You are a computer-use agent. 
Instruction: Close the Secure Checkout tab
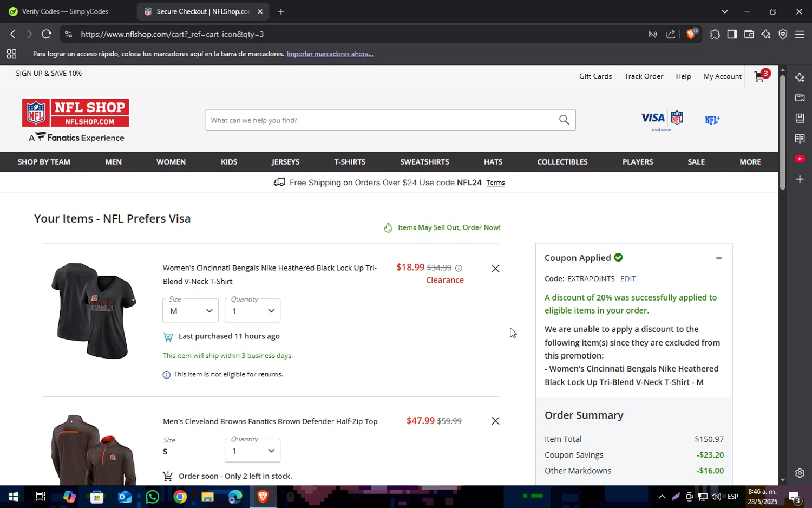pyautogui.click(x=260, y=11)
